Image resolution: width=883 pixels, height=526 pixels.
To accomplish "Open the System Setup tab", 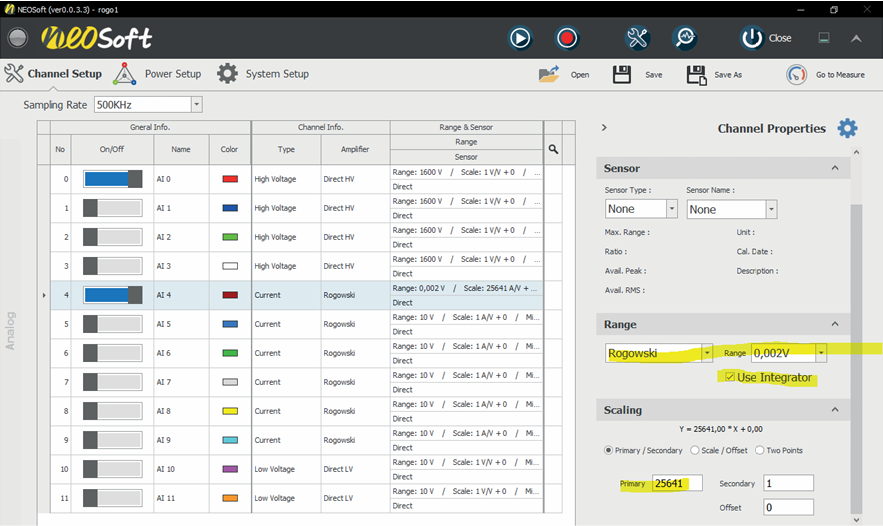I will [x=277, y=74].
